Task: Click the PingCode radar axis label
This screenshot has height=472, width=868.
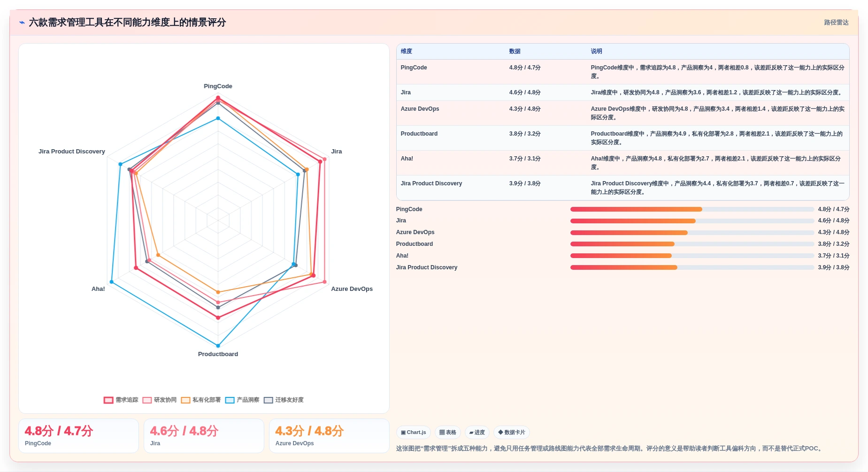Action: pyautogui.click(x=218, y=86)
